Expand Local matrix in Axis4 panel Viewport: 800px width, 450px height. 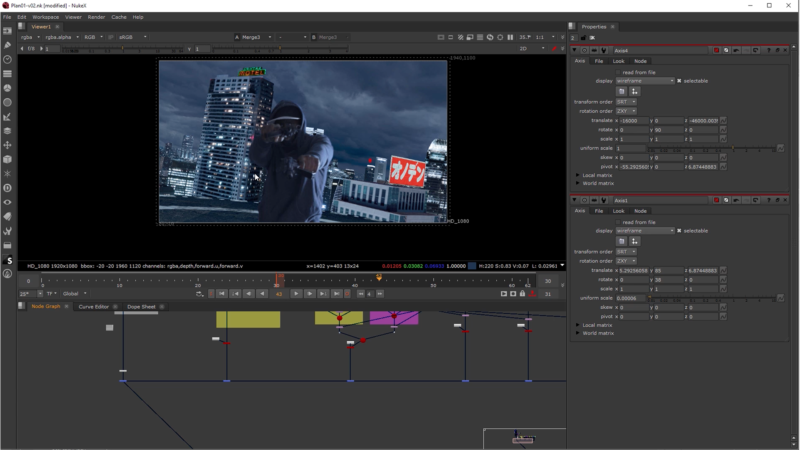coord(578,176)
